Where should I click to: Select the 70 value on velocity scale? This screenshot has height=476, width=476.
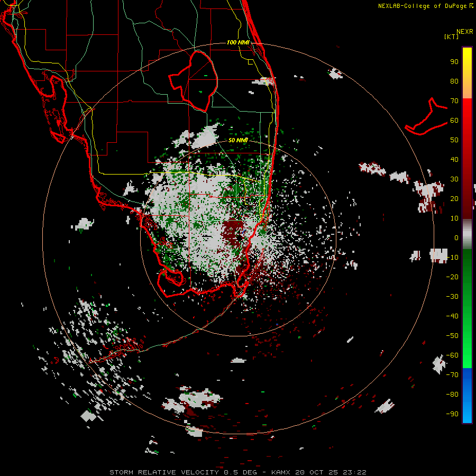tap(454, 101)
